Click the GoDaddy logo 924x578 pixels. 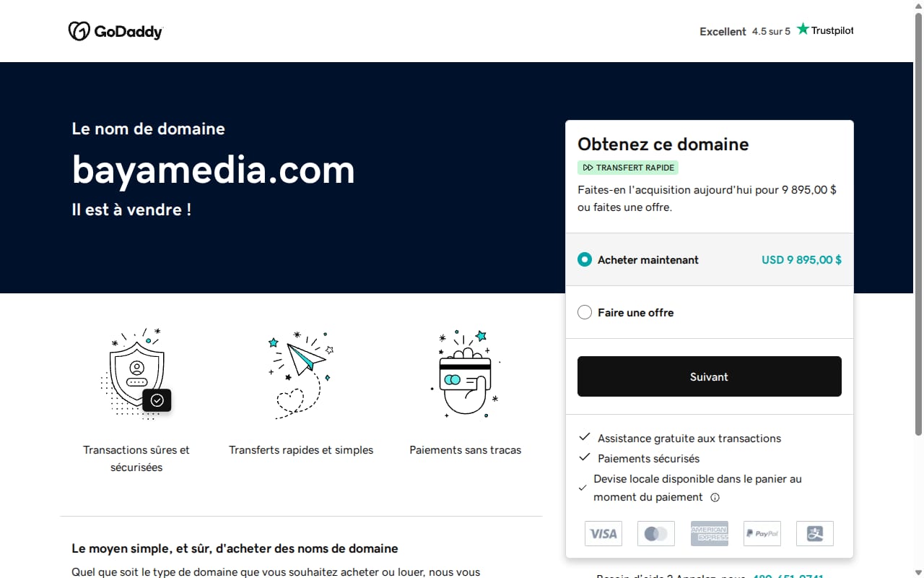coord(115,31)
